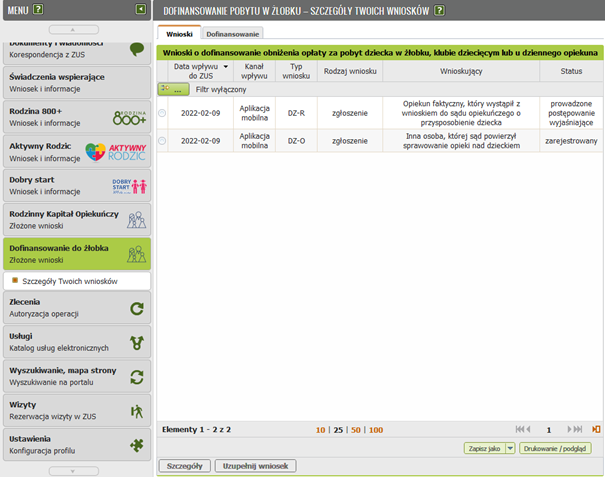Show 50 items per page
Image resolution: width=605 pixels, height=477 pixels.
356,430
